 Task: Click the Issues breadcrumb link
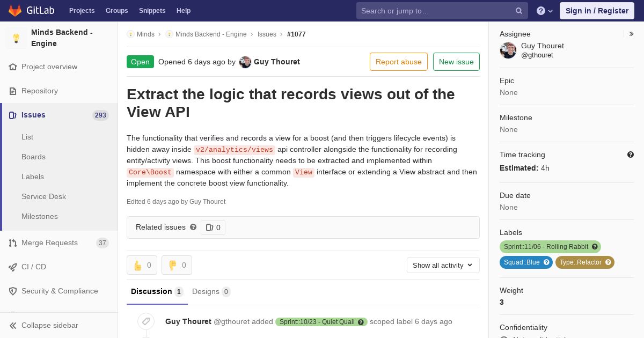267,34
